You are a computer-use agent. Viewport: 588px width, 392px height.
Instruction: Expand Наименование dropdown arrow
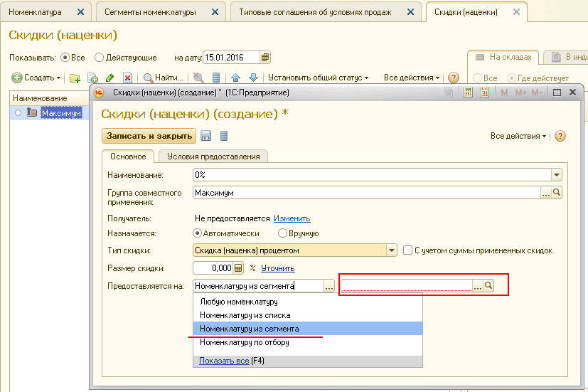pos(557,175)
